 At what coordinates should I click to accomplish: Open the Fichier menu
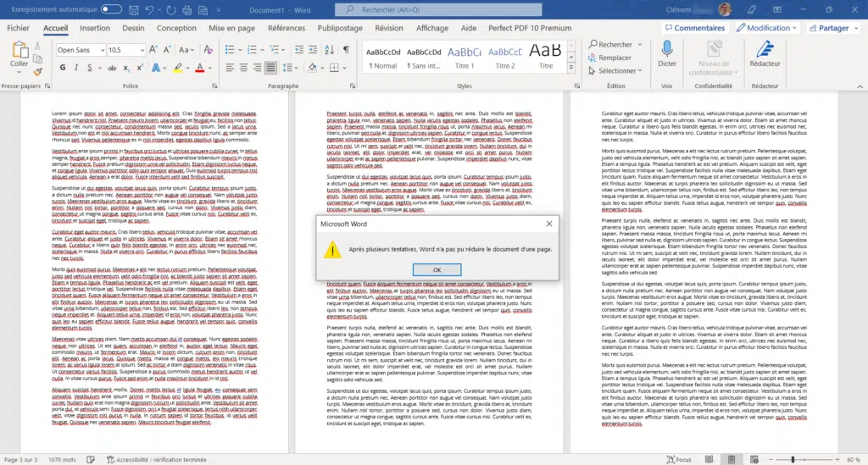19,28
